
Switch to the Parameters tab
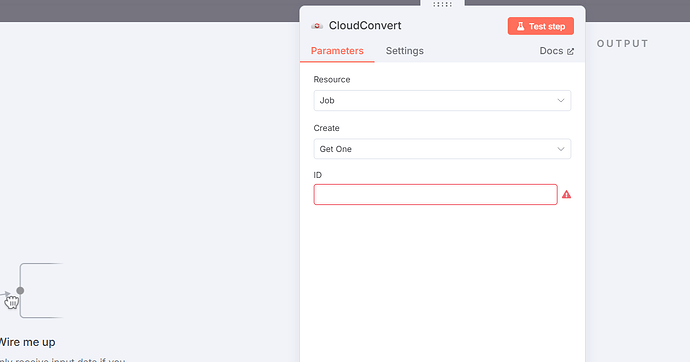337,51
